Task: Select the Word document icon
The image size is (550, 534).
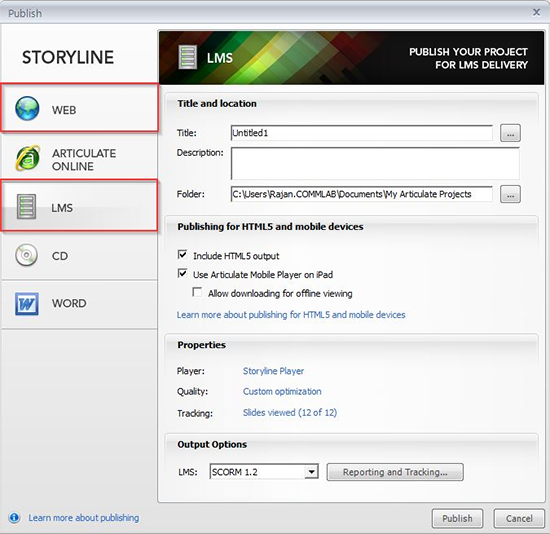Action: 27,304
